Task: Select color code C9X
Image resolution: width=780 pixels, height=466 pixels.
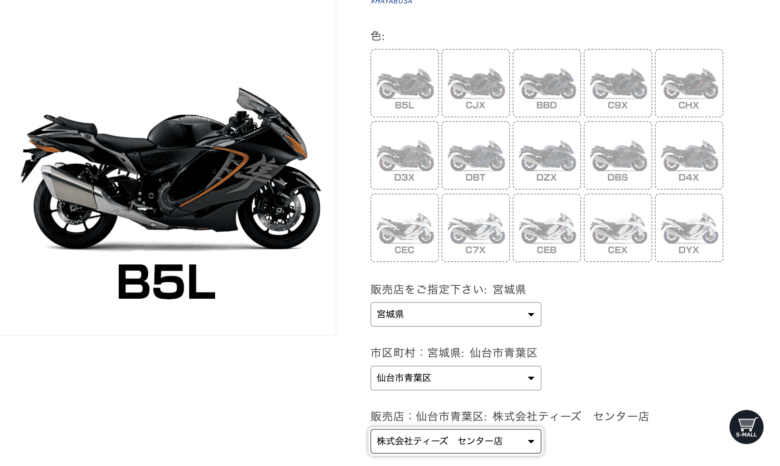Action: [x=618, y=83]
